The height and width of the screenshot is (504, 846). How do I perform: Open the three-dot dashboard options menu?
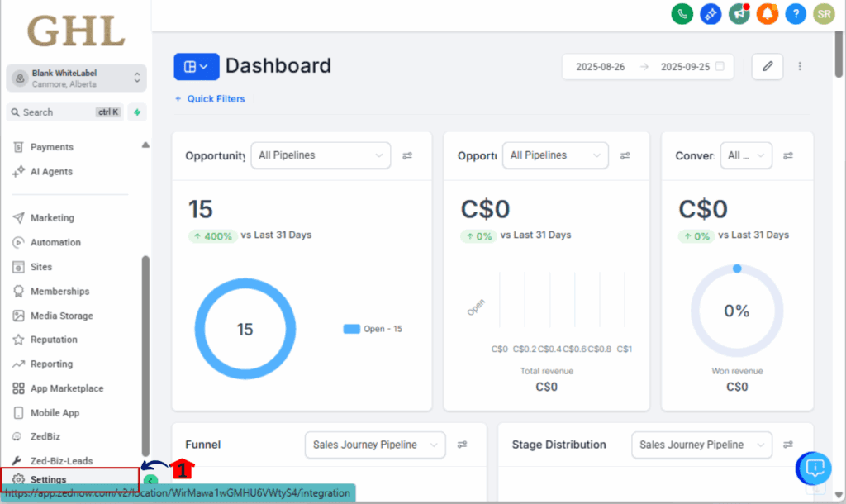[800, 66]
